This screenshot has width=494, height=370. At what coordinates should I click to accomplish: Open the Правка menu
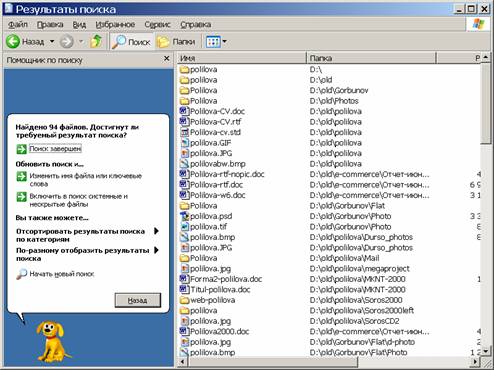coord(50,24)
